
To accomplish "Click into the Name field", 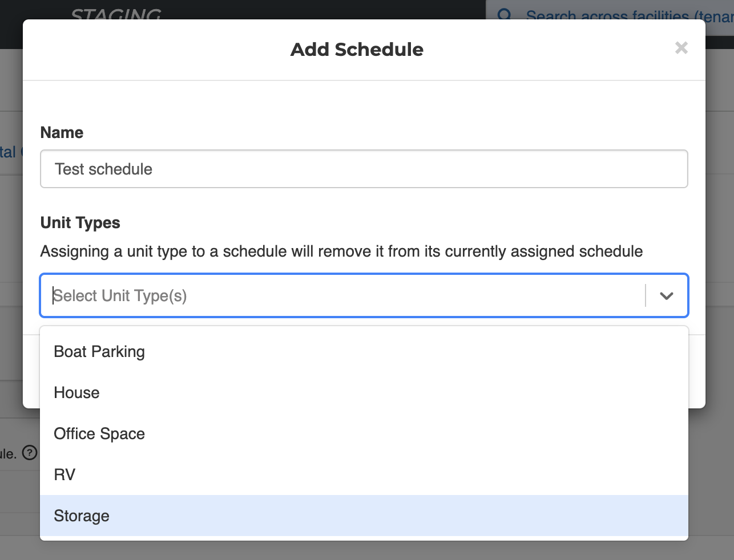I will (x=364, y=169).
